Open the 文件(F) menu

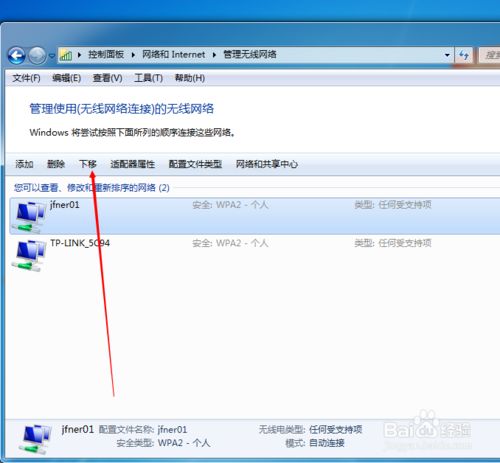26,78
